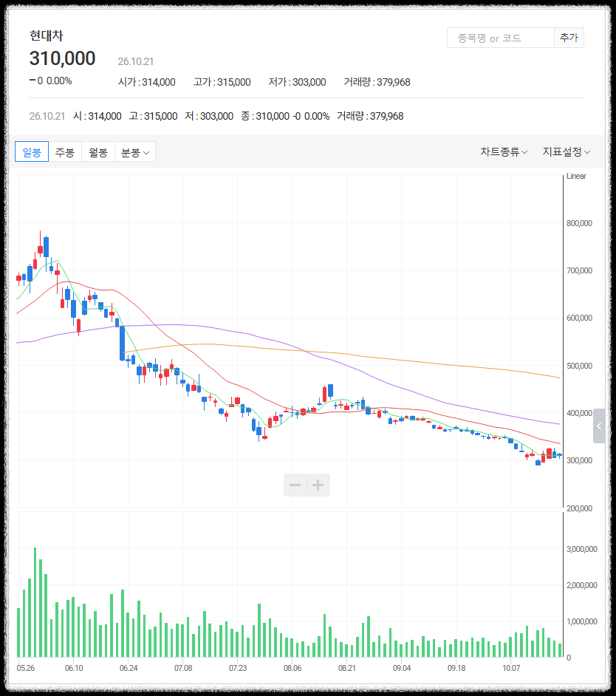Click the 07.23 date axis label
The height and width of the screenshot is (696, 616).
coord(237,668)
